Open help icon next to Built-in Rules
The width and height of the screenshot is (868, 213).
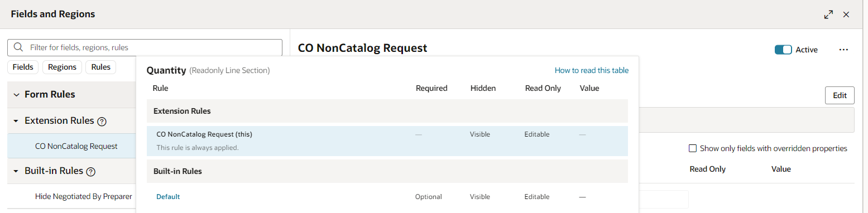click(x=91, y=172)
